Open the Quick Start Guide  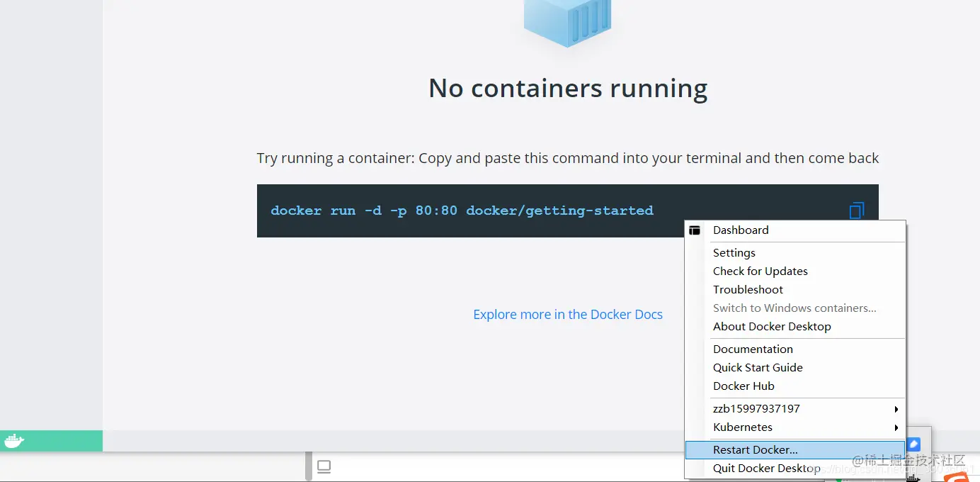coord(795,368)
